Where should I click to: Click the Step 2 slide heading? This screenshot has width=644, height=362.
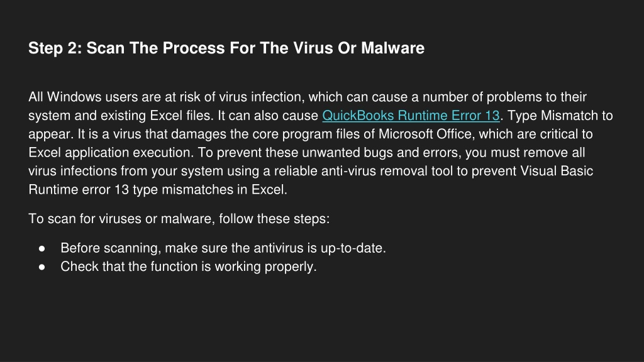tap(226, 48)
